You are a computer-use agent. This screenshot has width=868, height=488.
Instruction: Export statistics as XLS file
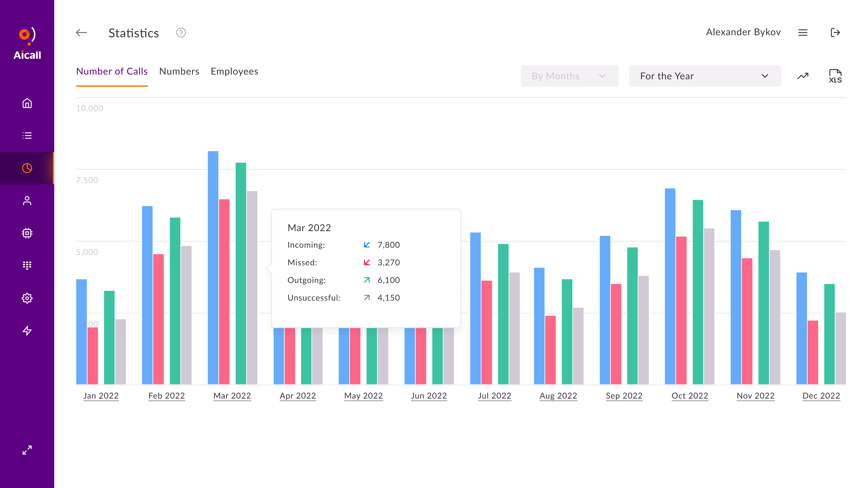[x=835, y=76]
